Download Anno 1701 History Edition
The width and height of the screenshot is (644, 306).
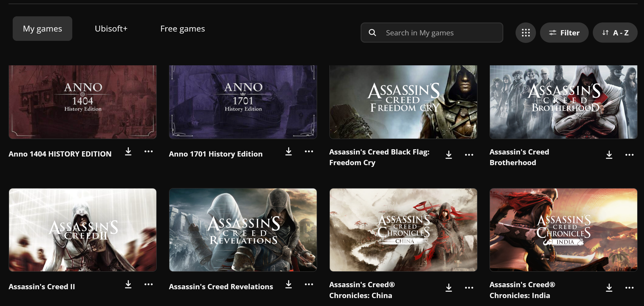point(289,152)
